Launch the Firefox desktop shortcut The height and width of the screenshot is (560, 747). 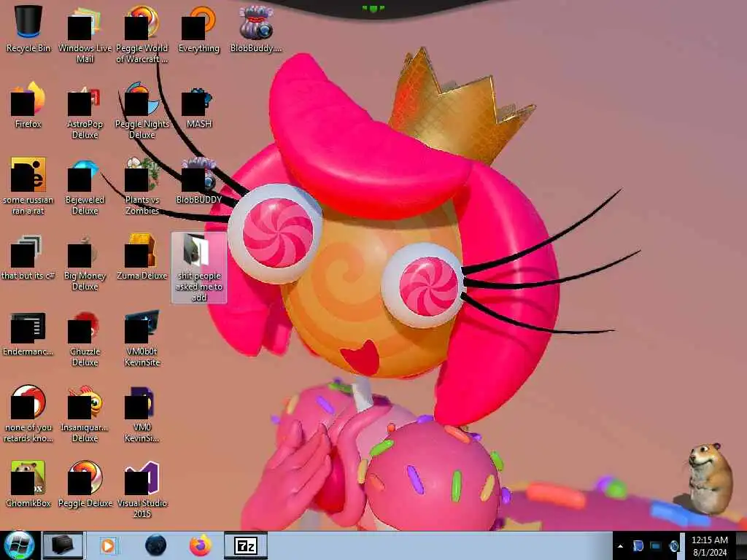click(x=28, y=105)
